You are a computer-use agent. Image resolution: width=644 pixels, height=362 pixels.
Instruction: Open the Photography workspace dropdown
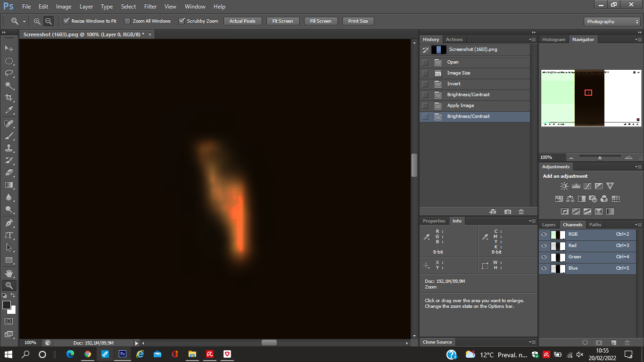click(612, 22)
